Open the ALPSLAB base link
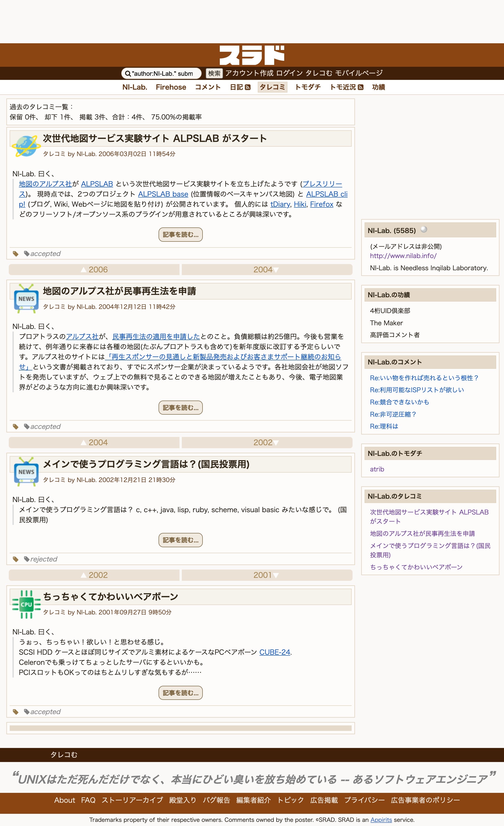This screenshot has width=504, height=826. point(163,194)
